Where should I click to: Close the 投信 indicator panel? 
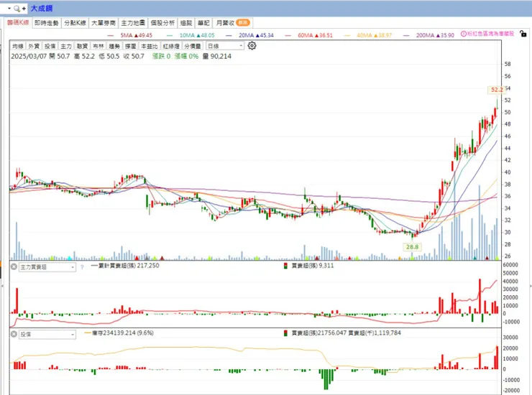[14, 334]
